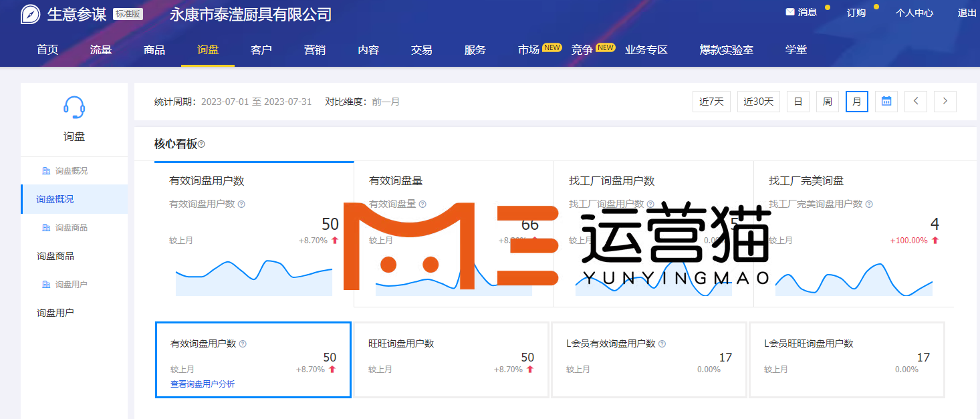Click the 标准版 edition badge
This screenshot has width=980, height=419.
tap(128, 14)
